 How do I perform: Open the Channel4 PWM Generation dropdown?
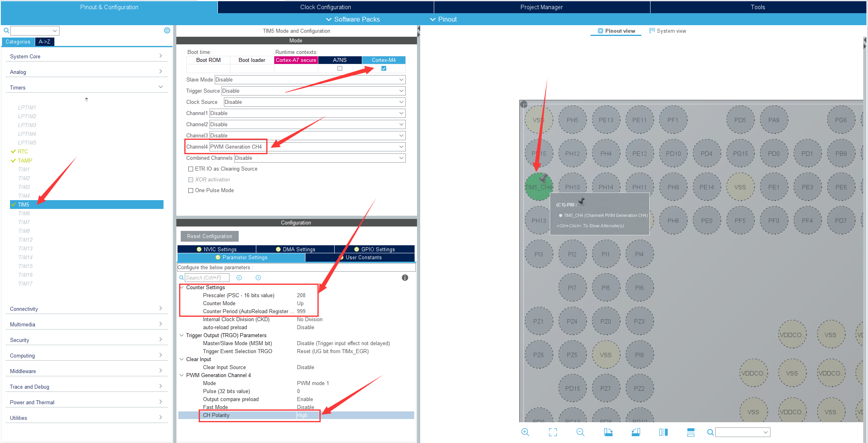coord(401,147)
